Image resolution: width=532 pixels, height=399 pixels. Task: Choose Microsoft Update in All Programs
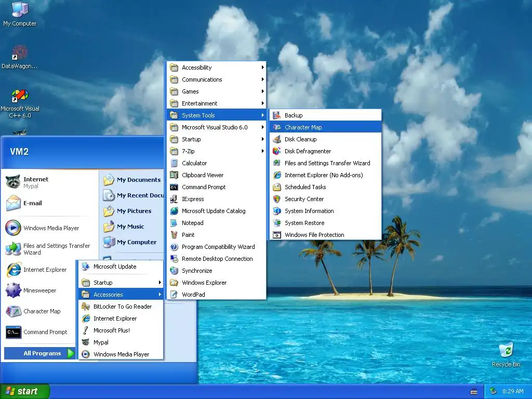(121, 267)
